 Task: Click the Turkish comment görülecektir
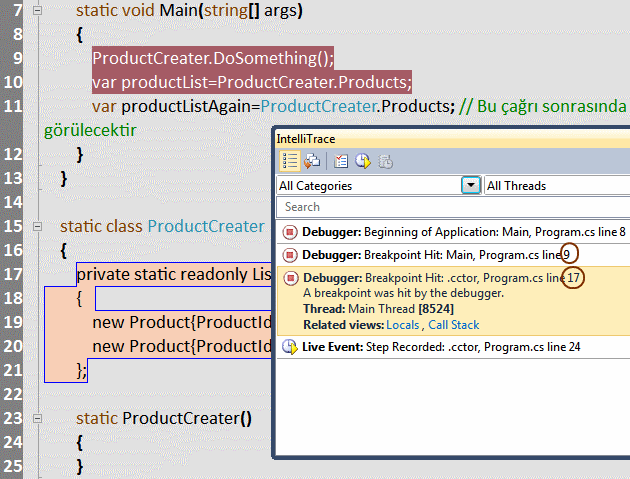[x=90, y=131]
